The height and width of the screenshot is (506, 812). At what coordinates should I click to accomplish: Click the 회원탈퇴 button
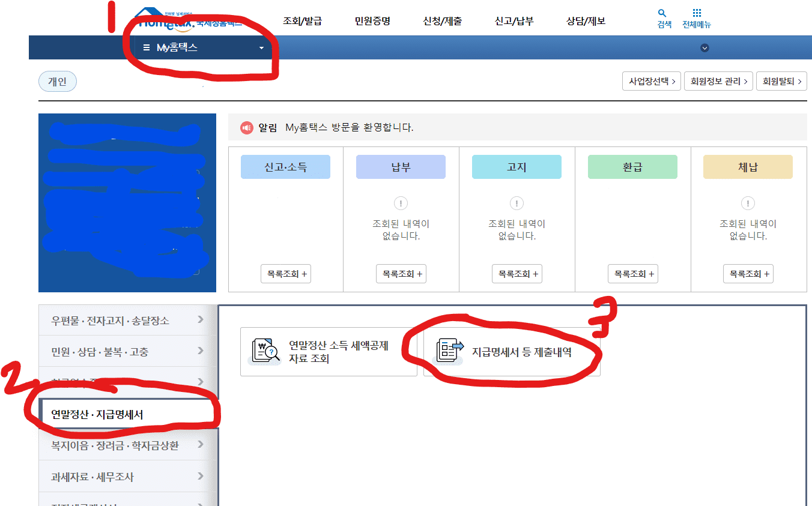782,80
